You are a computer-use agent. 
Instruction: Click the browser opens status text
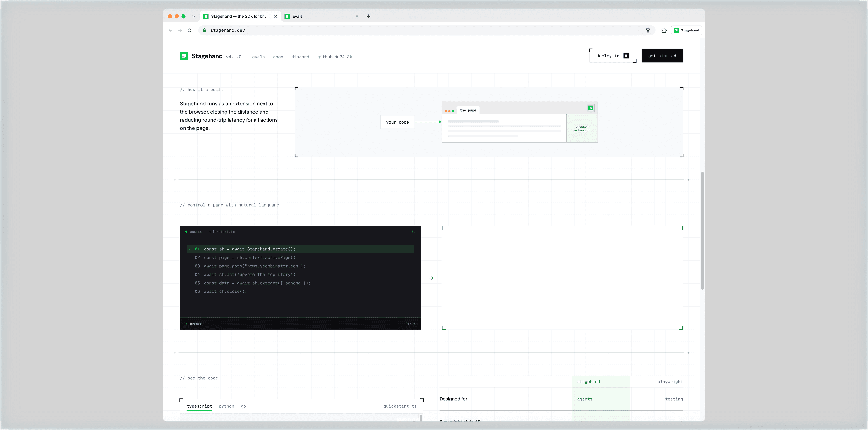click(x=203, y=324)
